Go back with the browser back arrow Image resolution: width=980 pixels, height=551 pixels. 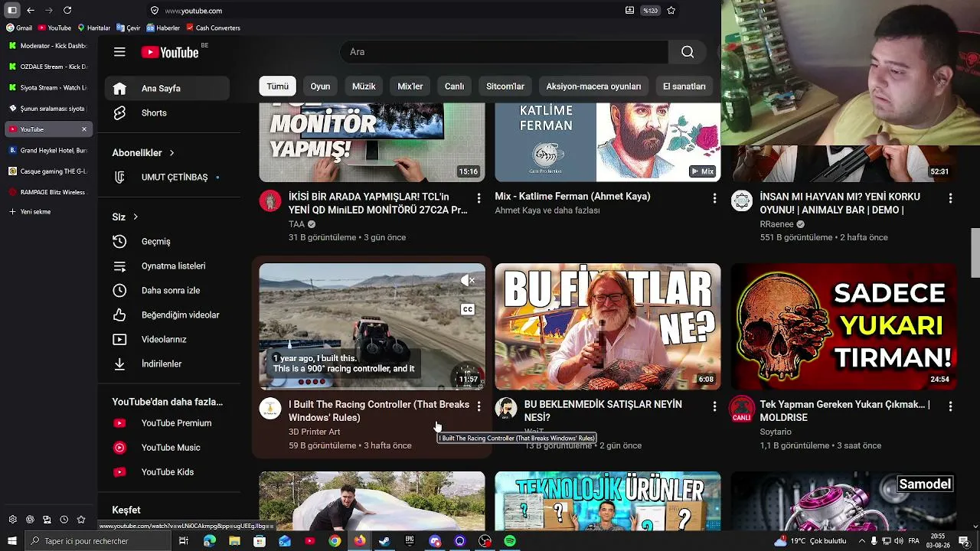click(x=31, y=10)
